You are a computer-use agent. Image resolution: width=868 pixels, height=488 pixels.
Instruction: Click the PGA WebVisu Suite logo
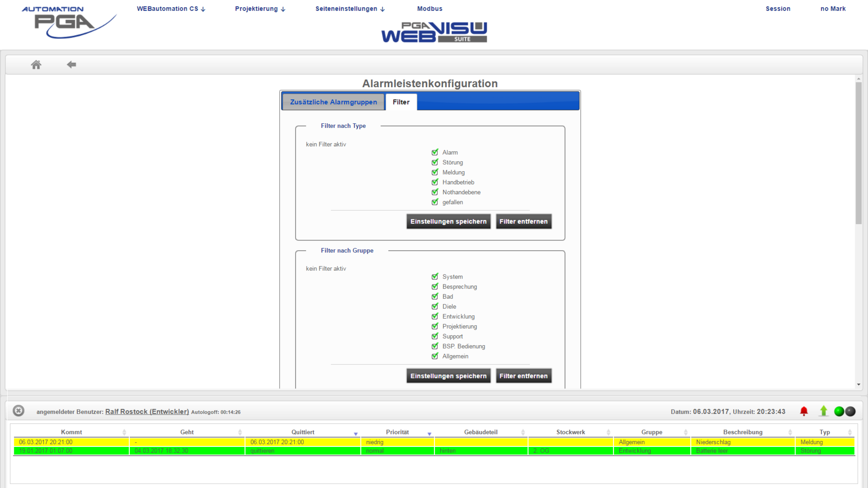434,32
